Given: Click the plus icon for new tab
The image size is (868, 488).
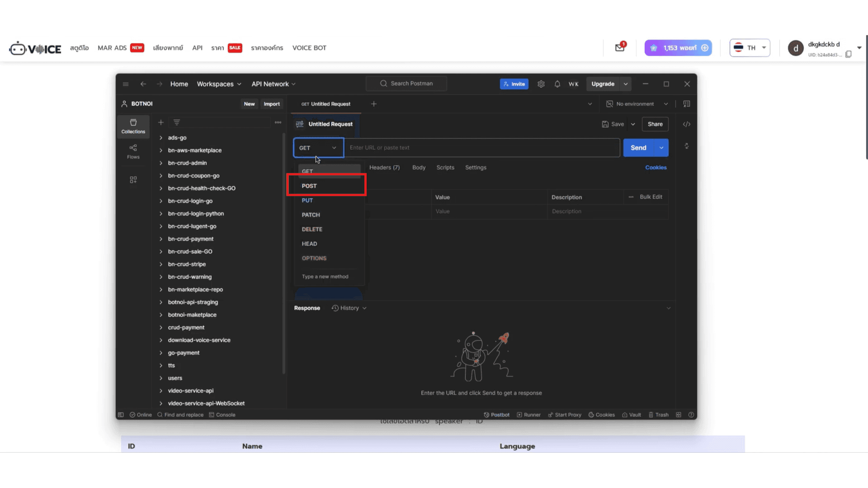Looking at the screenshot, I should (x=373, y=104).
